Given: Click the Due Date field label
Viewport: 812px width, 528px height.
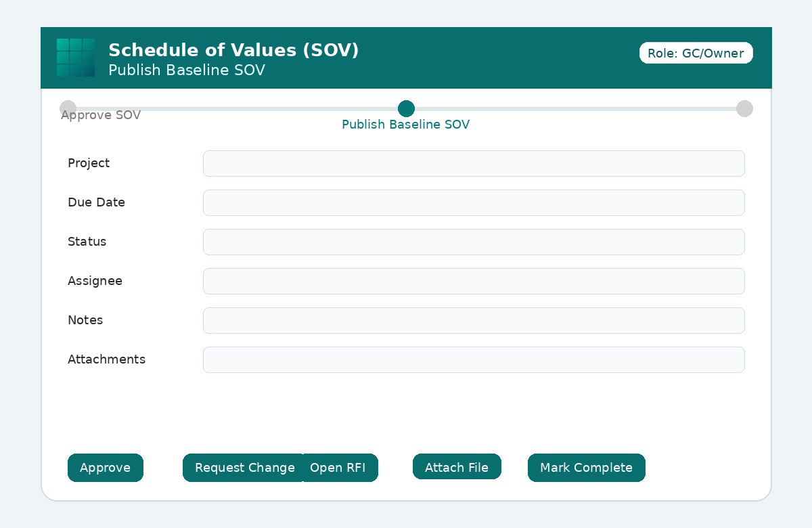Looking at the screenshot, I should [x=96, y=202].
